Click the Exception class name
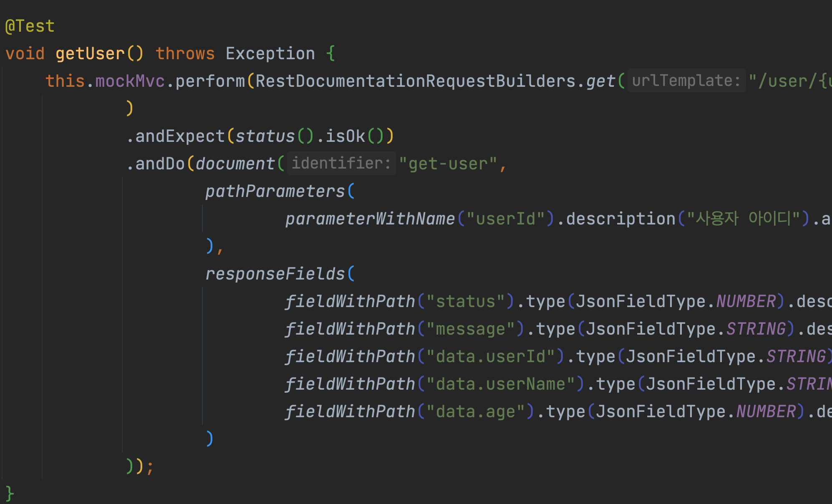Viewport: 832px width, 504px height. click(270, 54)
